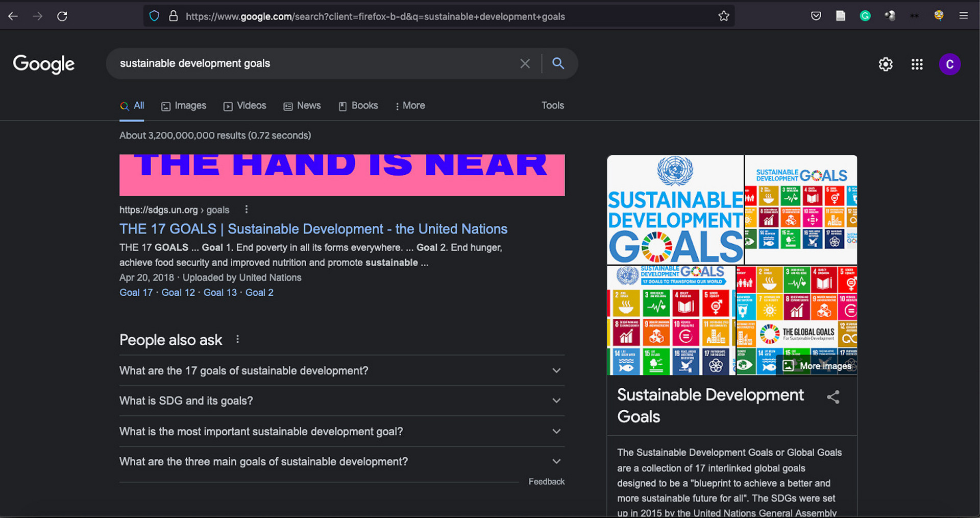Open the Firefox application menu
Image resolution: width=980 pixels, height=518 pixels.
pyautogui.click(x=964, y=16)
